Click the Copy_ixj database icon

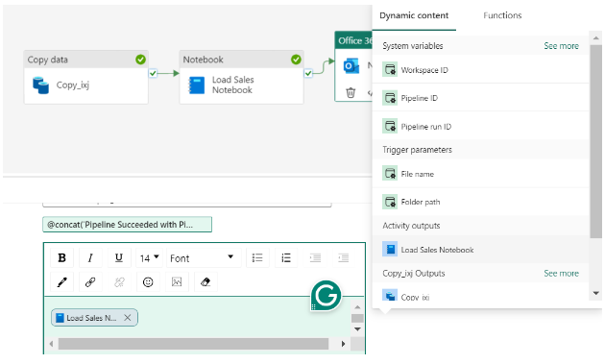click(41, 85)
